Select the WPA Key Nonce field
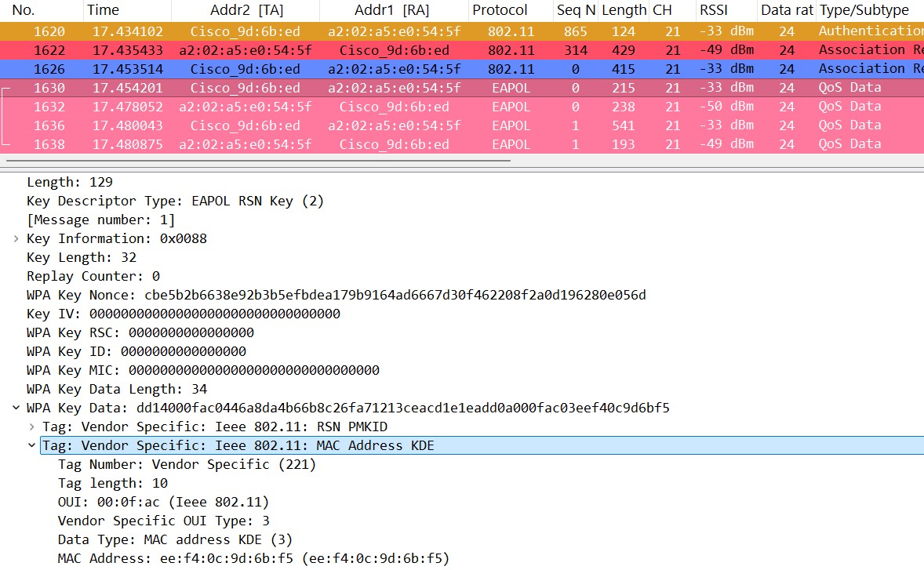Viewport: 924px width, 570px height. tap(336, 295)
